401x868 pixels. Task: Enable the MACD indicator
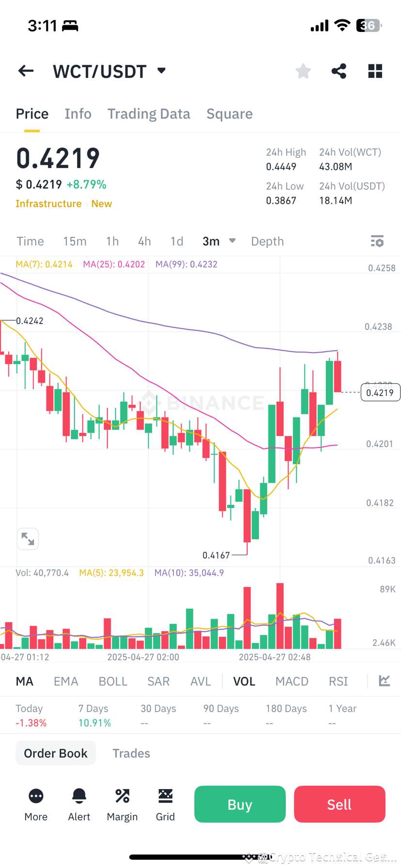tap(292, 681)
